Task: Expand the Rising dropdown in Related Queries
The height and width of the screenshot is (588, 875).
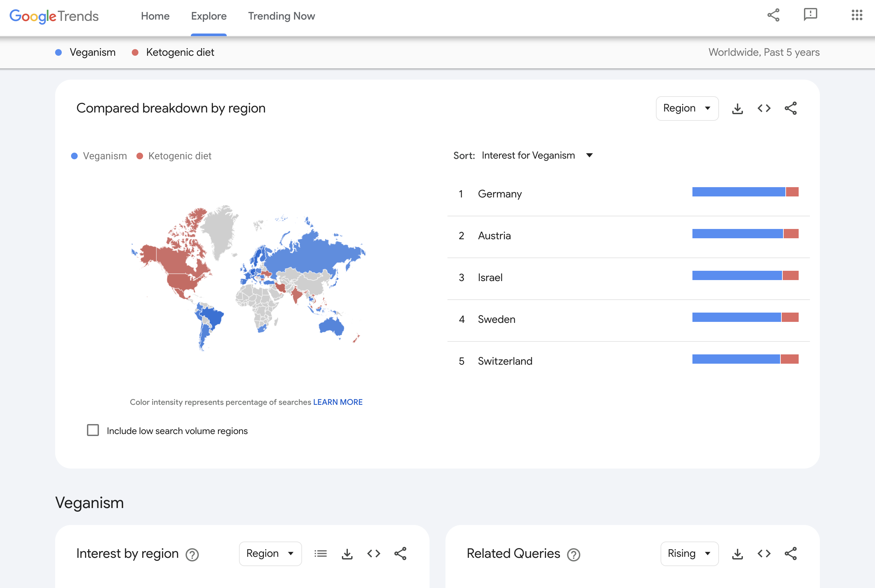Action: tap(689, 553)
